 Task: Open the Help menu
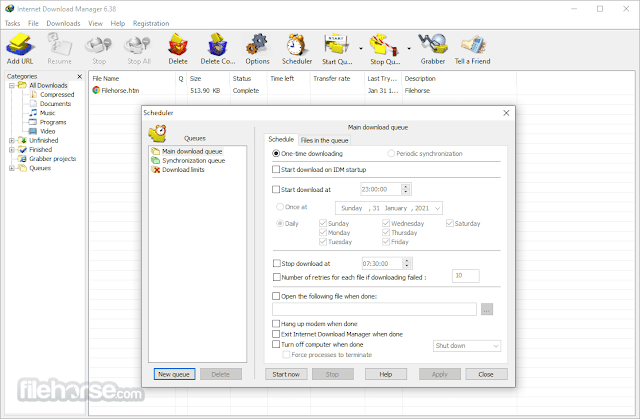(x=118, y=23)
